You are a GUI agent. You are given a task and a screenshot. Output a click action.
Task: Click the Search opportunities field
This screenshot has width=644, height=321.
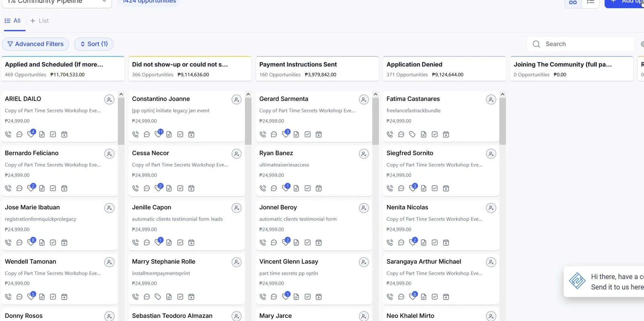(x=580, y=44)
